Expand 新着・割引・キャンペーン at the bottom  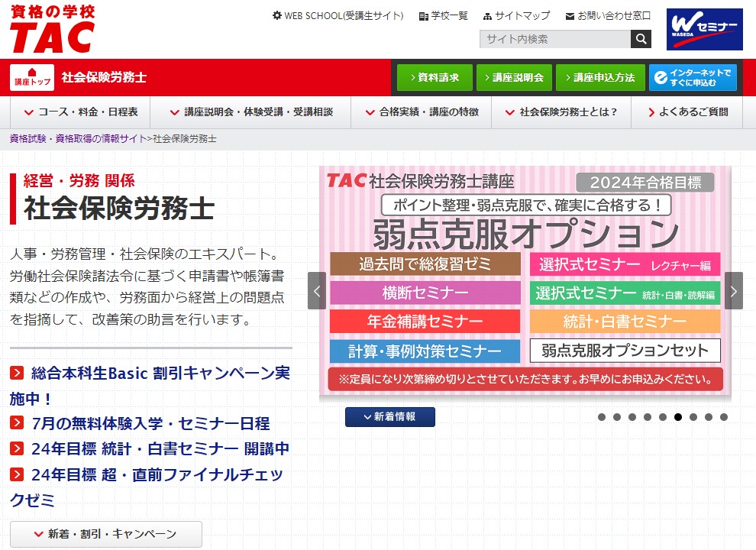[105, 535]
